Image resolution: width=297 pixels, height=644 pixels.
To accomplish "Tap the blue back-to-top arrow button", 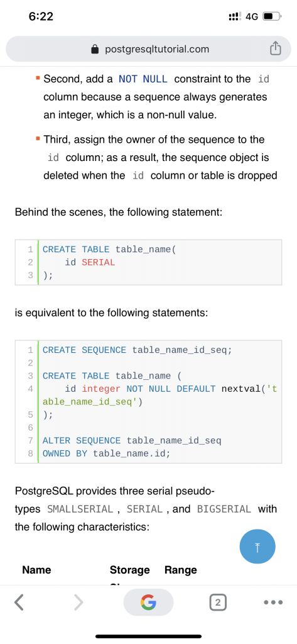I will 257,547.
